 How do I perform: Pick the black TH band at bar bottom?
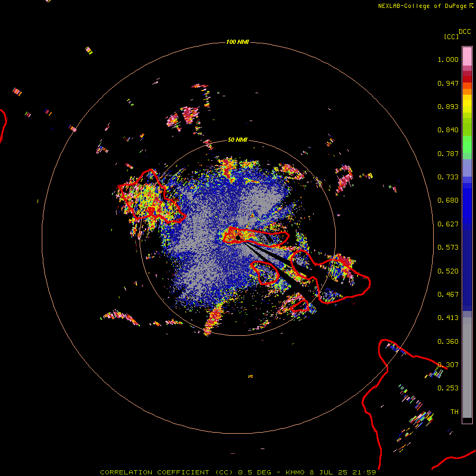pyautogui.click(x=467, y=420)
